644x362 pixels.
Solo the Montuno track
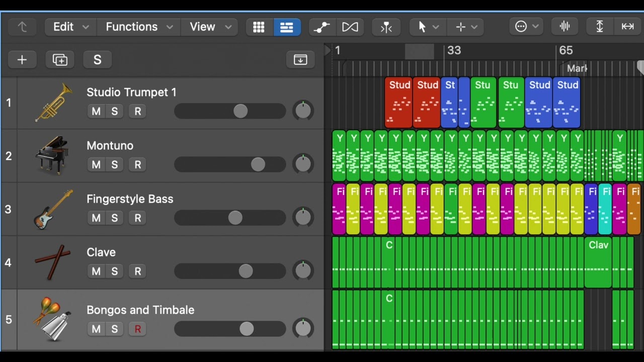tap(115, 164)
